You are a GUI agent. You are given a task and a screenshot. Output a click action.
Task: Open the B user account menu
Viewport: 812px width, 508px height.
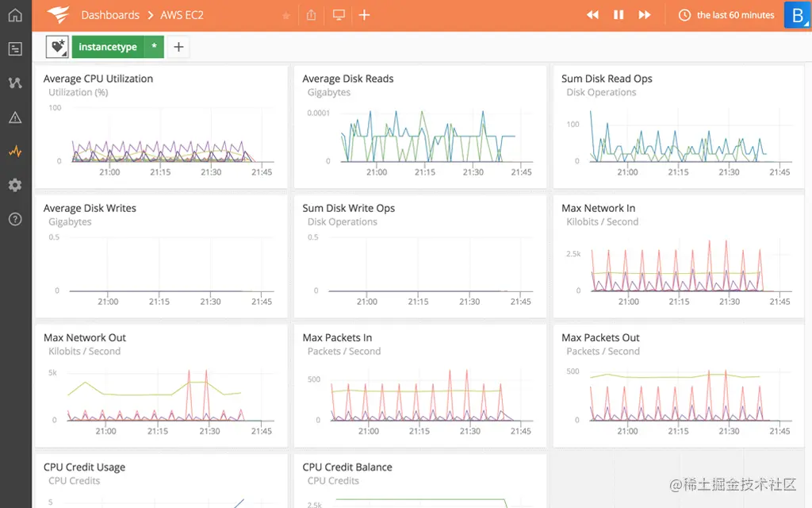pos(797,14)
